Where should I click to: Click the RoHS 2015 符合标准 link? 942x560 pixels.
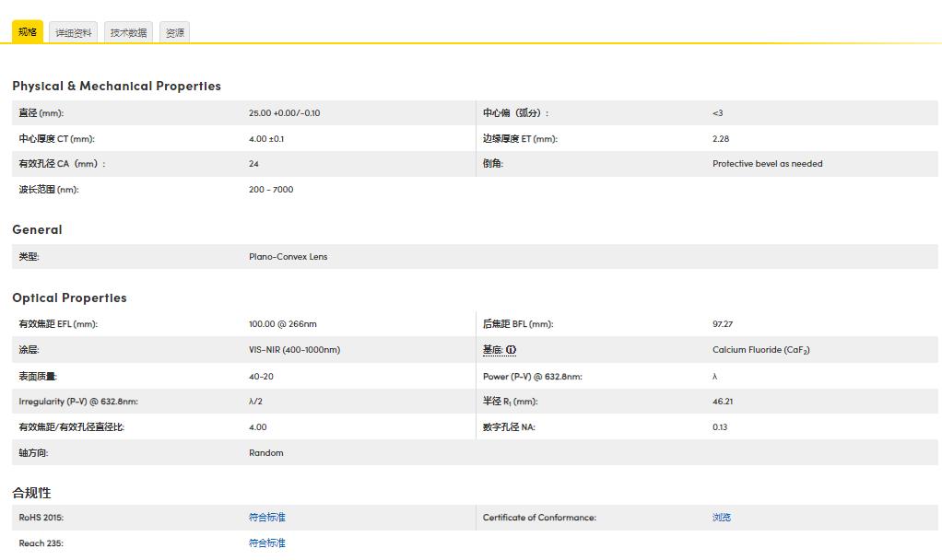[266, 518]
